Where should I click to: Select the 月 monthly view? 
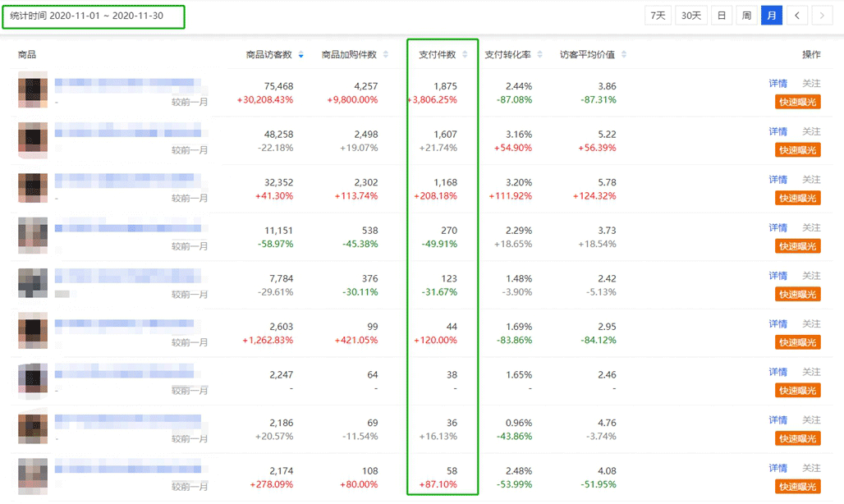[771, 16]
